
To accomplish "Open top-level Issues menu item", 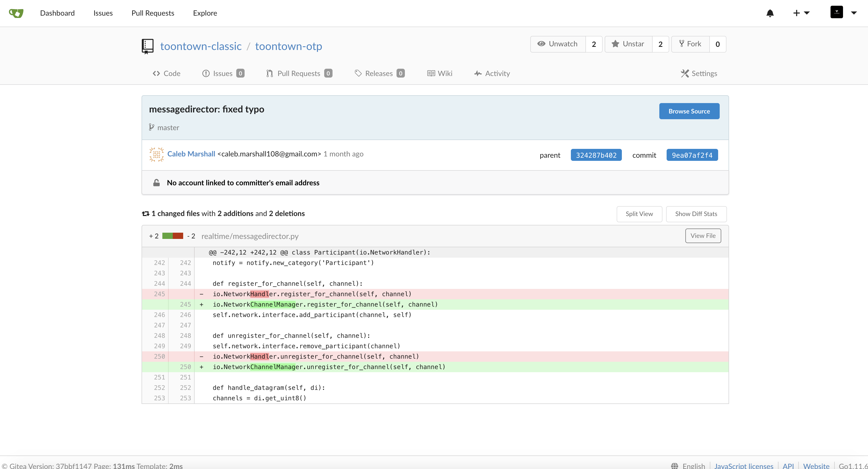I will [103, 13].
